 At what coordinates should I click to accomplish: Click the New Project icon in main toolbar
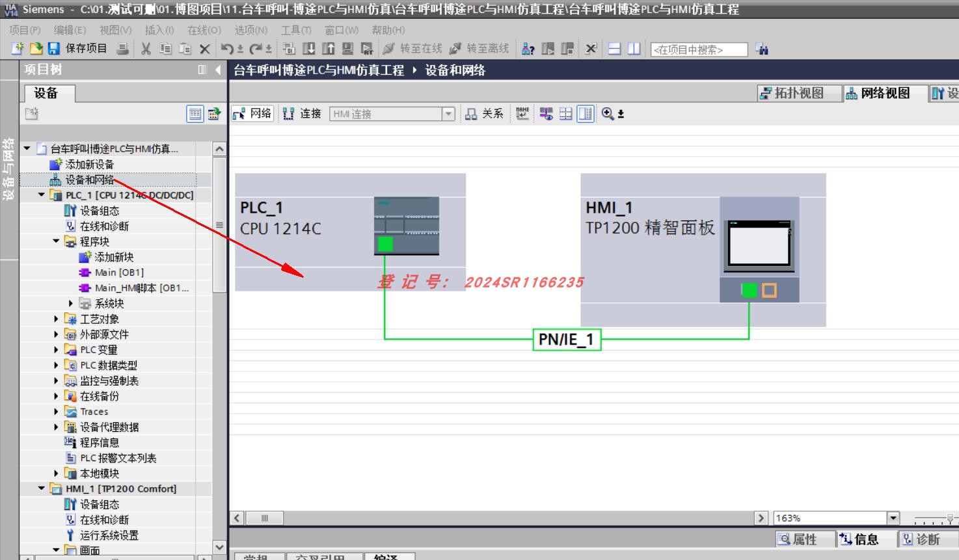pyautogui.click(x=18, y=49)
